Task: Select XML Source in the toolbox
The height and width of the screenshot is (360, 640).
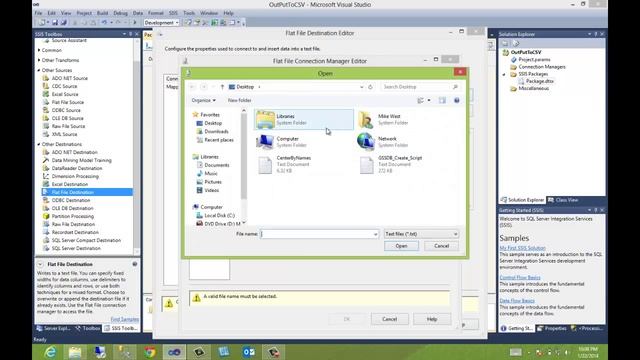Action: click(x=64, y=134)
